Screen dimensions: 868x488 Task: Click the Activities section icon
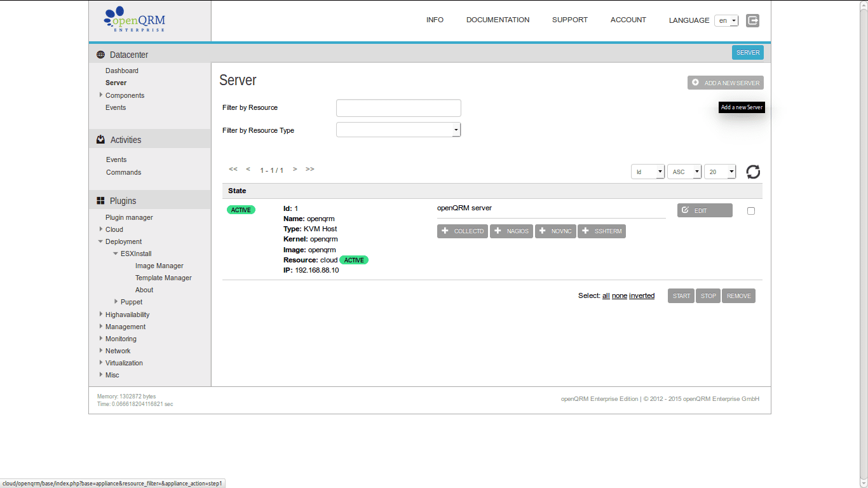100,139
